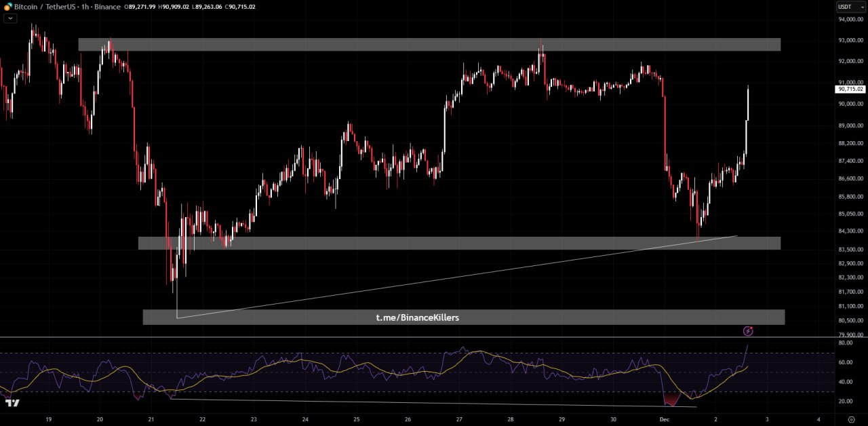Click the Dec label on the time axis
Image resolution: width=868 pixels, height=426 pixels.
(x=665, y=419)
